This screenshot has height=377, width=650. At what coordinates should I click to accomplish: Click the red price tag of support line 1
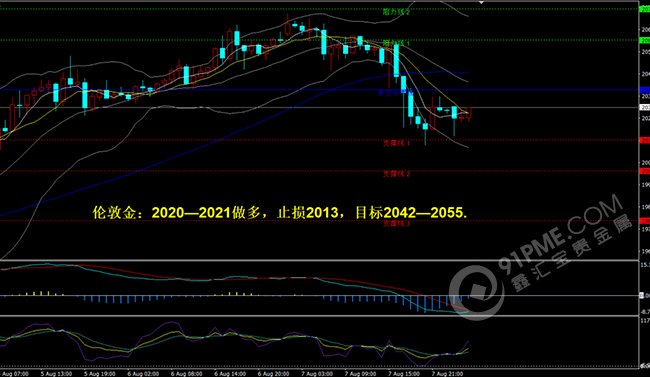click(645, 140)
